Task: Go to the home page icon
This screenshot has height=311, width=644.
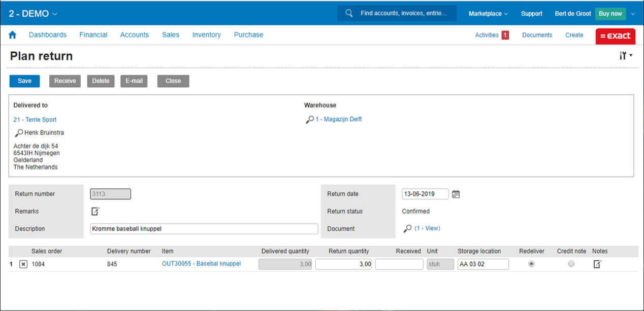Action: click(13, 35)
